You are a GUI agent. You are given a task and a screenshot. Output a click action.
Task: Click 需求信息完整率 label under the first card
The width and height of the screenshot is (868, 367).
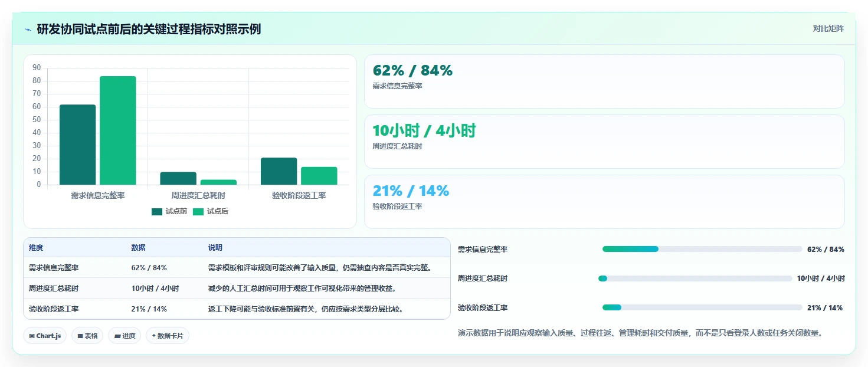397,86
